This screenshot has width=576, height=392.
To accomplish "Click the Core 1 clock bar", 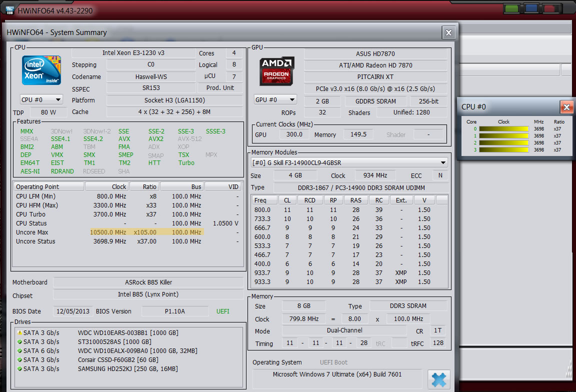I will point(503,136).
